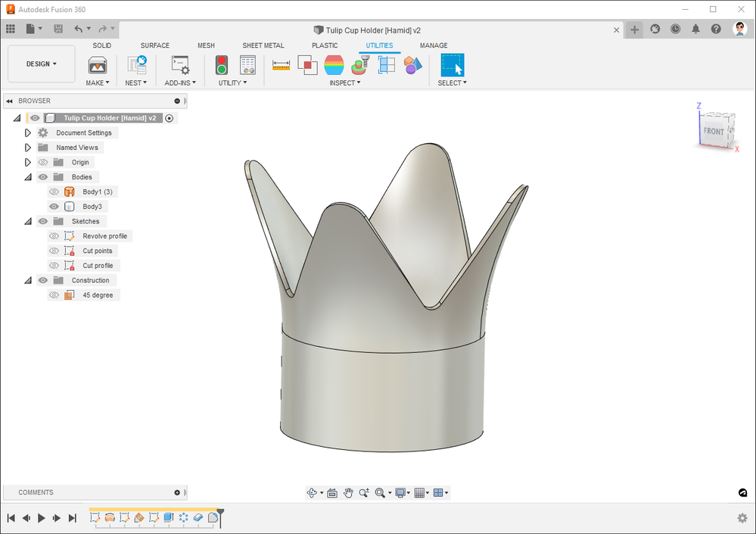Collapse the Bodies folder
The image size is (756, 534).
pyautogui.click(x=28, y=177)
